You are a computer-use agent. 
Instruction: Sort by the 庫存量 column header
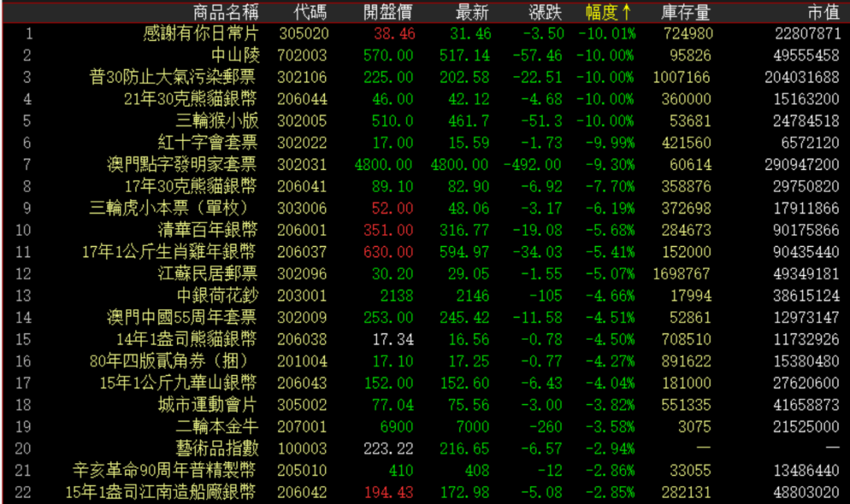coord(686,12)
